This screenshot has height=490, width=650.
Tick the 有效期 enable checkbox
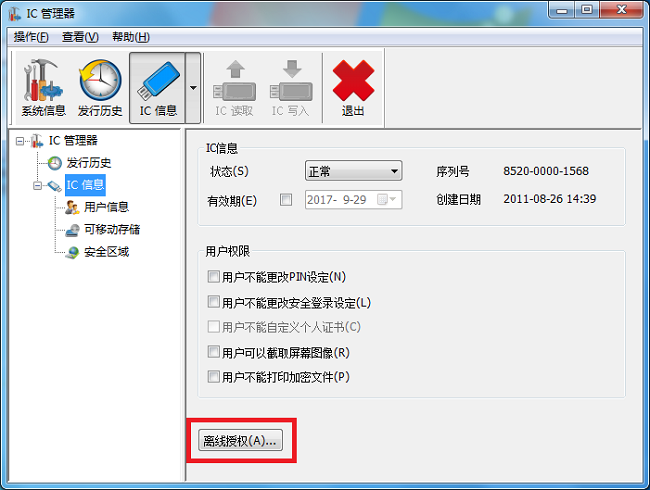[x=286, y=200]
